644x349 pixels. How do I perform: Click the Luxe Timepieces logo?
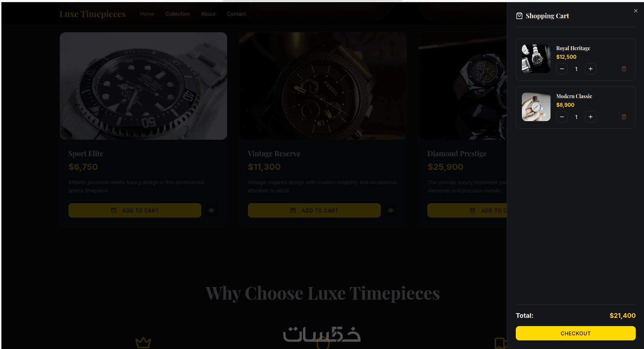[x=92, y=14]
